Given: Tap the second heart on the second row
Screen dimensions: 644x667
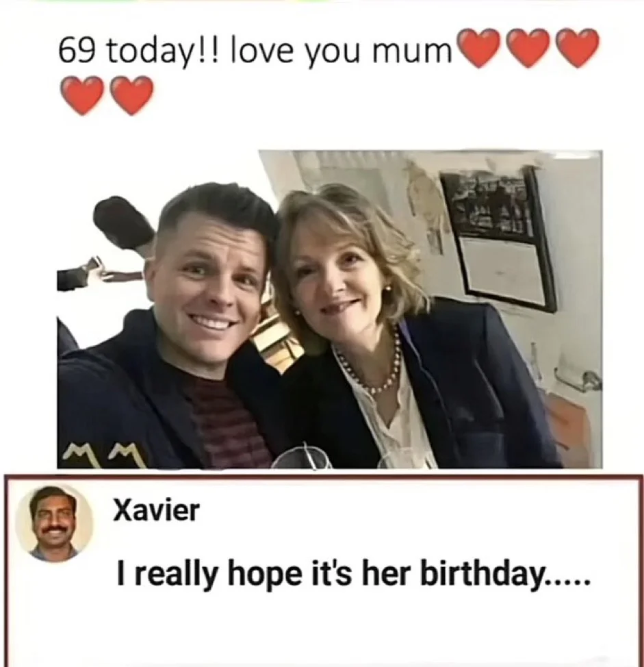Looking at the screenshot, I should point(131,95).
